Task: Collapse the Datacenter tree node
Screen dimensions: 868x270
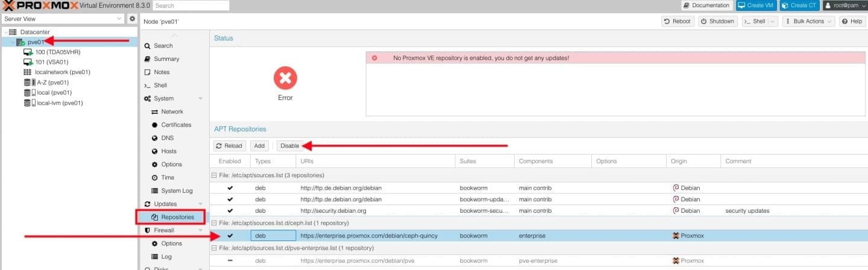Action: (5, 32)
